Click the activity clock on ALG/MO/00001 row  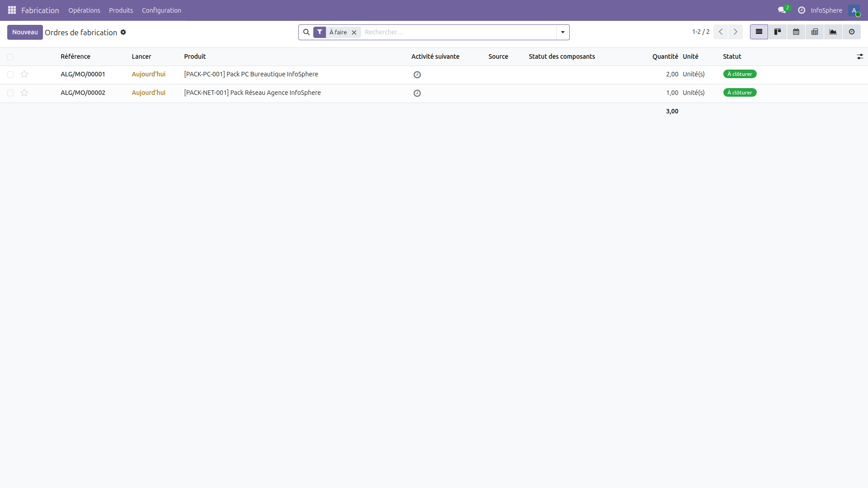pyautogui.click(x=417, y=75)
